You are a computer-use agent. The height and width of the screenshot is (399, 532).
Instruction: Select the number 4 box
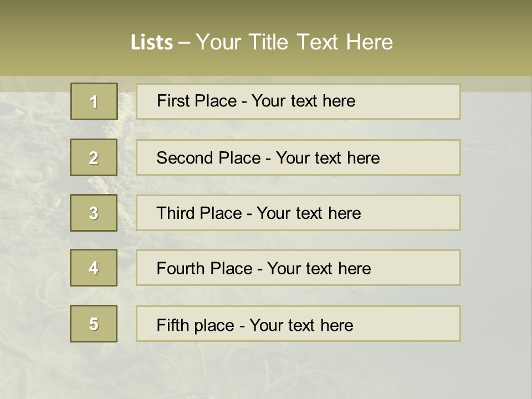94,268
